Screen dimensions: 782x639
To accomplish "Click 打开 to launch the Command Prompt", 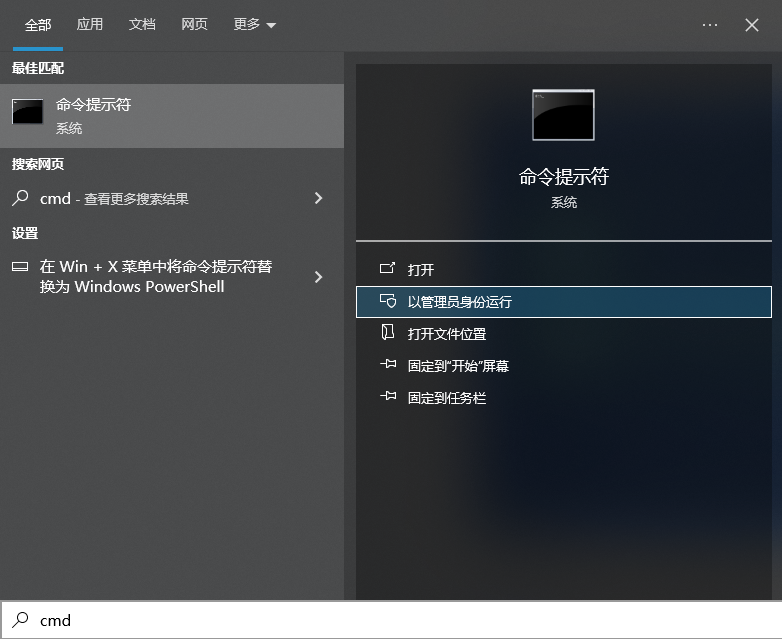I will [x=564, y=269].
